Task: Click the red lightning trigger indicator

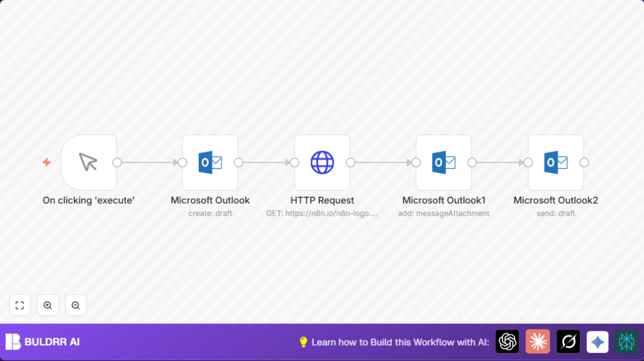Action: 47,162
